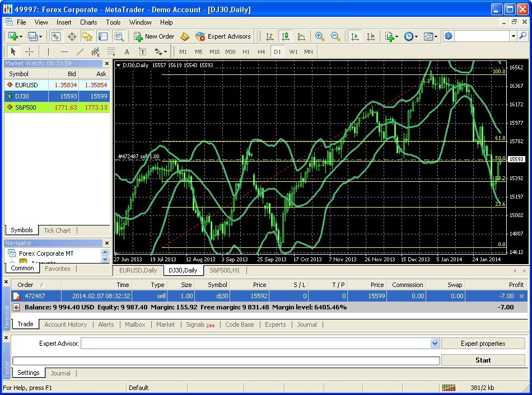The height and width of the screenshot is (395, 532).
Task: Select the Text 'A' drawing tool
Action: pos(127,51)
